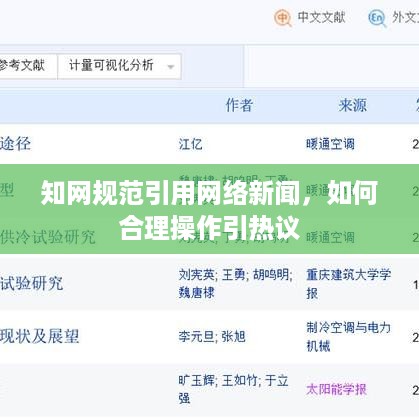The image size is (419, 419).
Task: Click the blue En 外文文献 icon
Action: (x=377, y=18)
